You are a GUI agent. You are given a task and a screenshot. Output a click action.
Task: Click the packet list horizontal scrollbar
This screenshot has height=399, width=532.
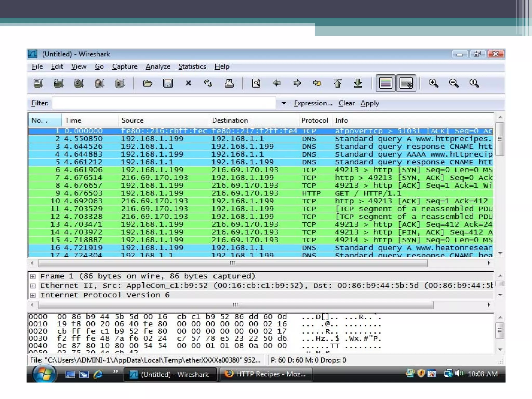(x=232, y=263)
